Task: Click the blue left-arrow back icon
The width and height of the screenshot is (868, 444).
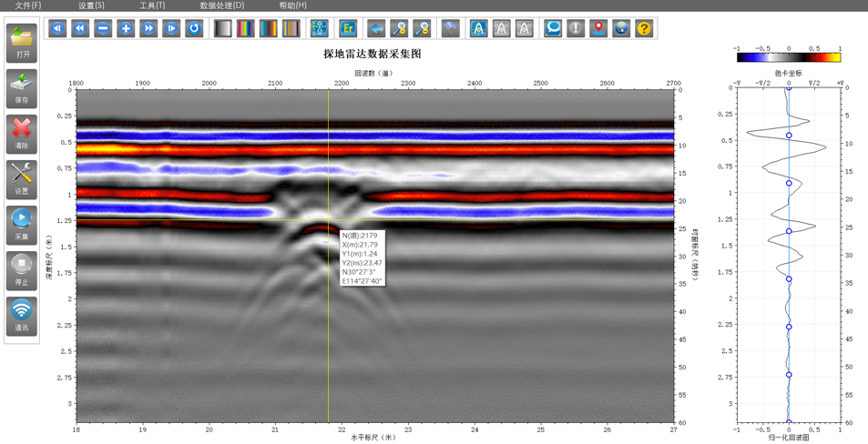Action: point(376,29)
